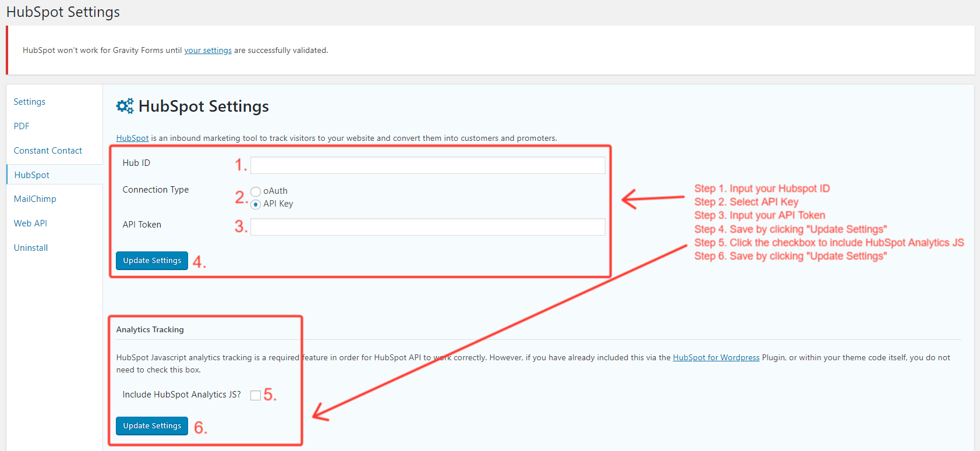Click the Hub ID label
The width and height of the screenshot is (980, 451).
(136, 163)
